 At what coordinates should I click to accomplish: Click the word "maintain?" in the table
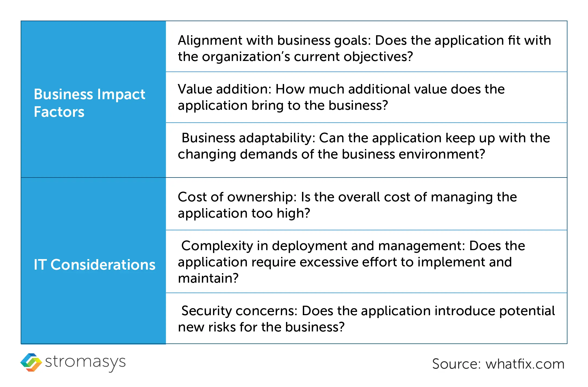(x=208, y=278)
